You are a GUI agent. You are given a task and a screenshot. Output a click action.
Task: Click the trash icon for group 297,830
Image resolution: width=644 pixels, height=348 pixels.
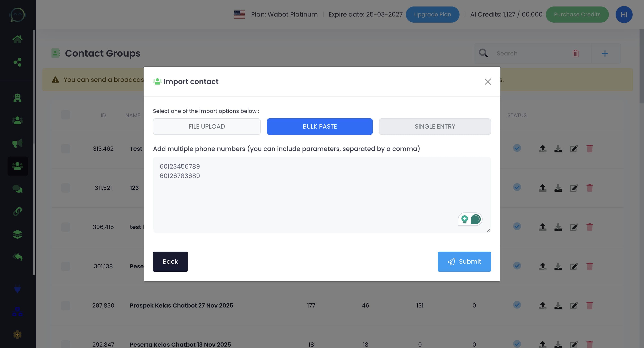click(x=589, y=305)
